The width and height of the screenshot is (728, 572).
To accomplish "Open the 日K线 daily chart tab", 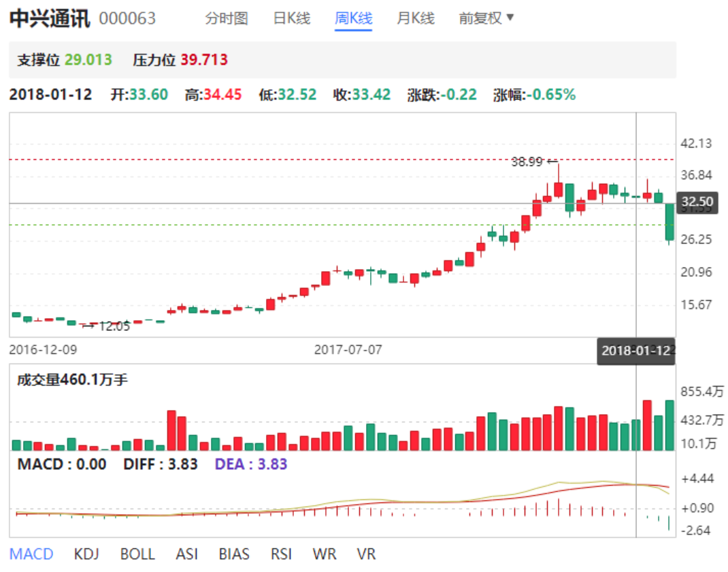I will (x=291, y=18).
